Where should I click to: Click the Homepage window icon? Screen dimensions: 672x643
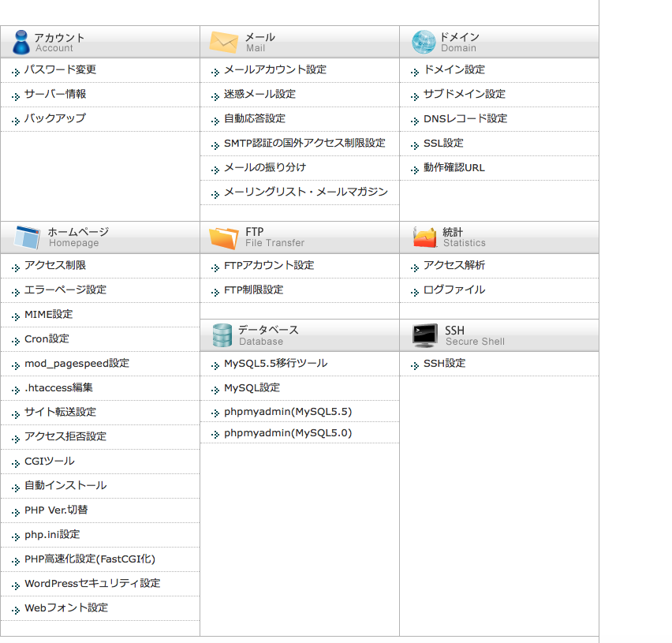(27, 237)
